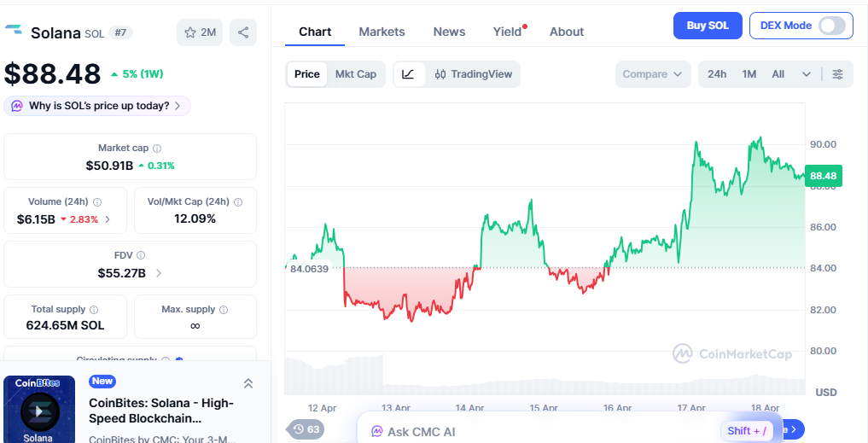Open "Why is SOL's price up today?"
The height and width of the screenshot is (443, 868).
[98, 106]
